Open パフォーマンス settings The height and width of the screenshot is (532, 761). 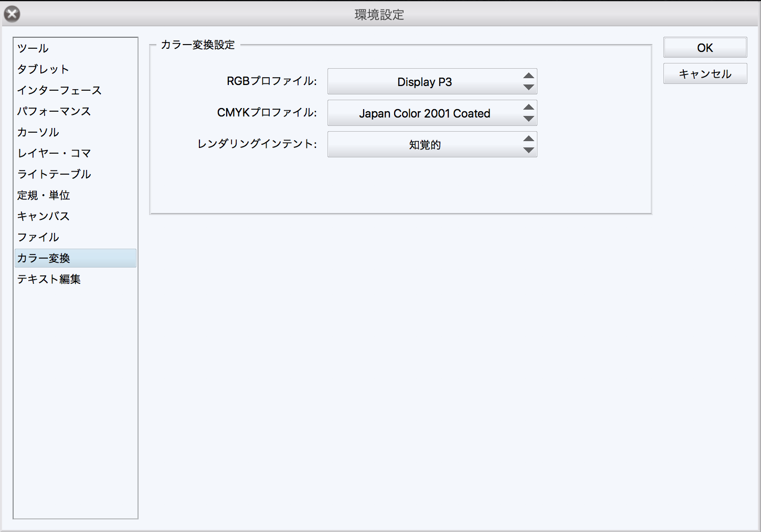click(x=76, y=111)
